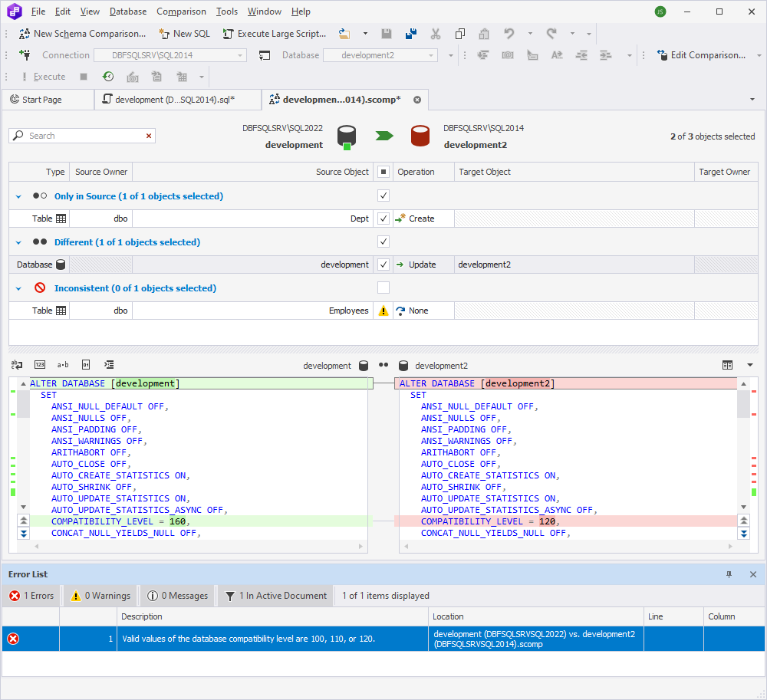Open the Comparison menu
The width and height of the screenshot is (767, 700).
click(181, 12)
